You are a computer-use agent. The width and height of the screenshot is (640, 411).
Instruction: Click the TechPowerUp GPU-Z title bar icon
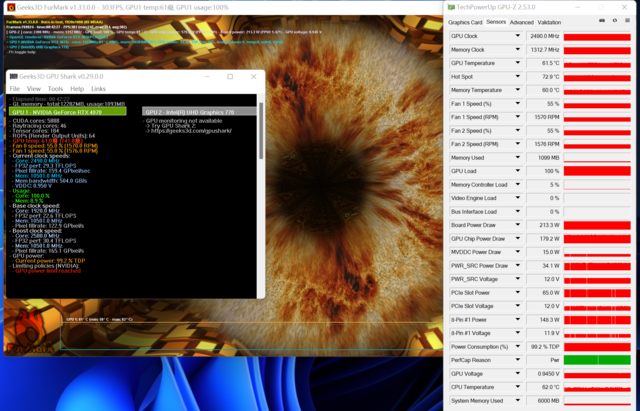(x=452, y=7)
